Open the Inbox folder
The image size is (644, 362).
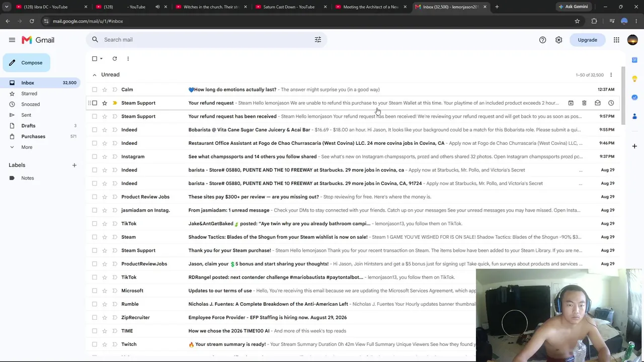coord(41,82)
